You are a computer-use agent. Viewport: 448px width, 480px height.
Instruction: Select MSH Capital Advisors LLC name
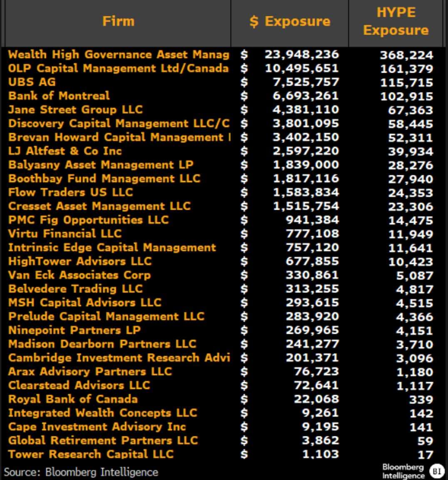pos(85,303)
